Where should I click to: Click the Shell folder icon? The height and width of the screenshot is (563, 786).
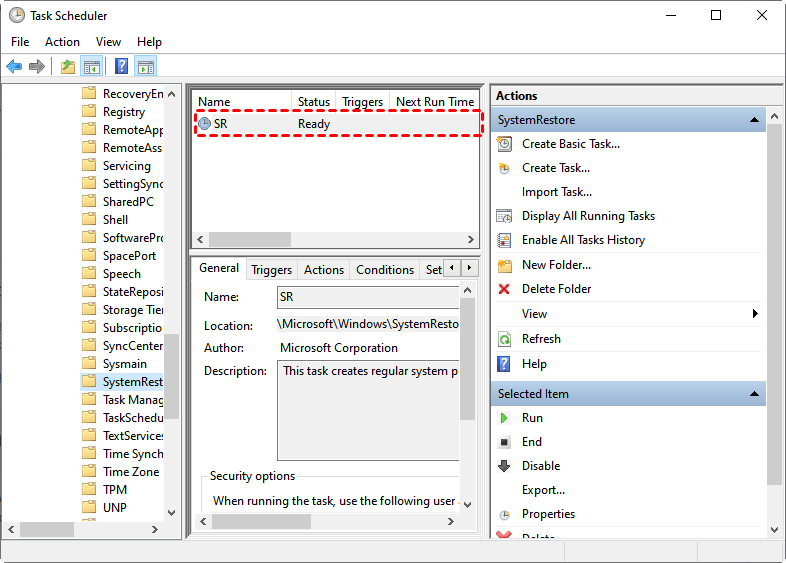(x=89, y=219)
